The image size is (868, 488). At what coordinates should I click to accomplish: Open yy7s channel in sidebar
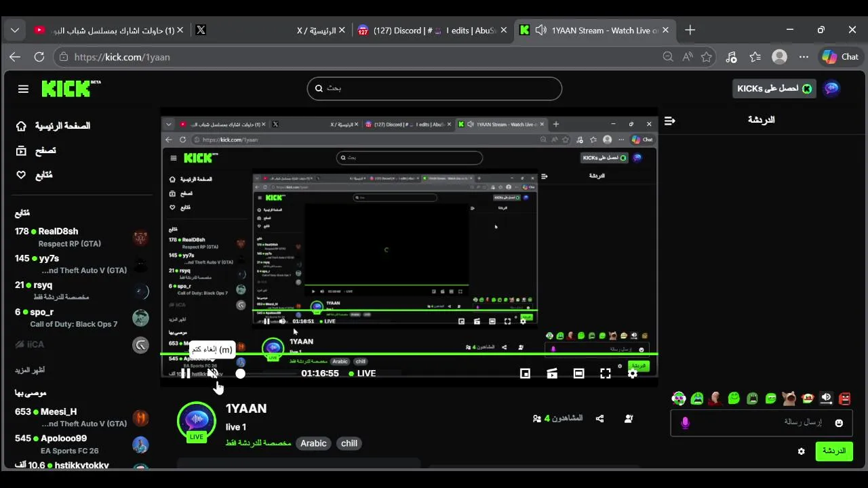click(81, 264)
